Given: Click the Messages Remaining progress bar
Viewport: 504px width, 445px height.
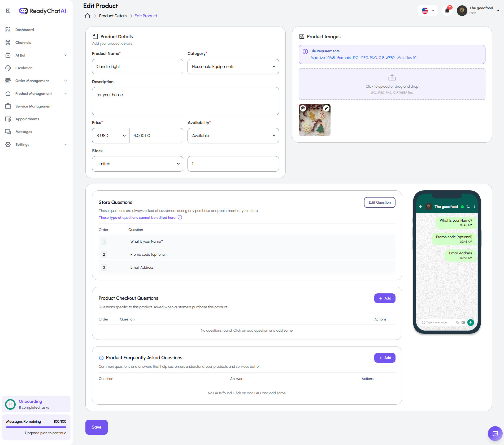Looking at the screenshot, I should click(36, 427).
